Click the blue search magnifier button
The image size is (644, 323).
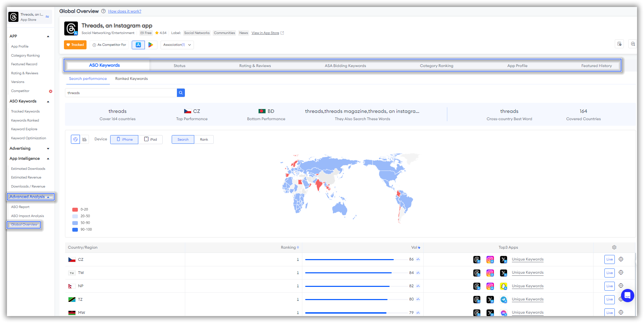click(181, 93)
